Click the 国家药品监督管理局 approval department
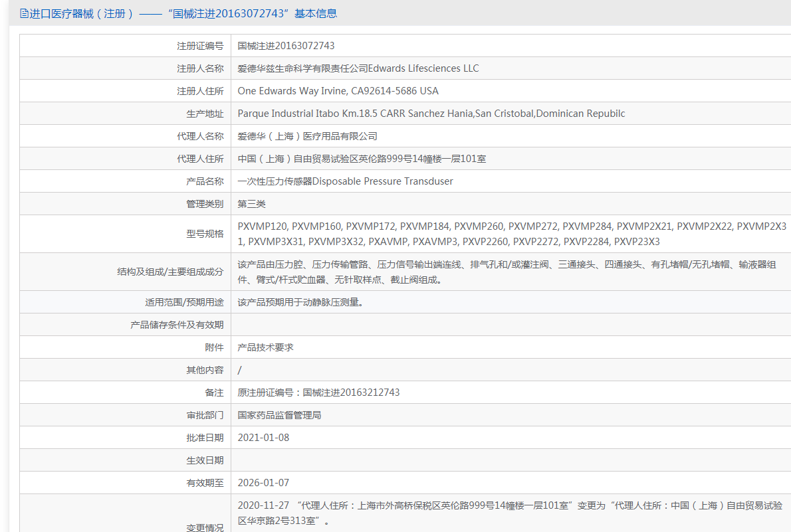This screenshot has width=791, height=532. (x=279, y=415)
